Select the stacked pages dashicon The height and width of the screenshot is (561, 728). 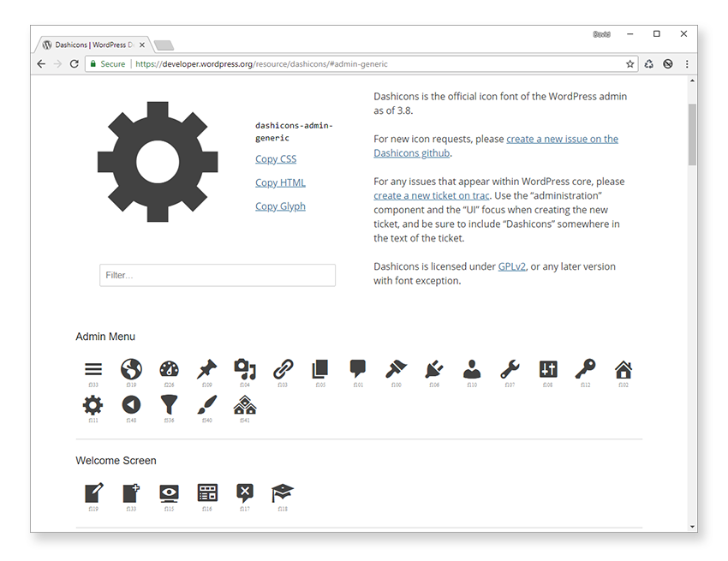pyautogui.click(x=320, y=369)
